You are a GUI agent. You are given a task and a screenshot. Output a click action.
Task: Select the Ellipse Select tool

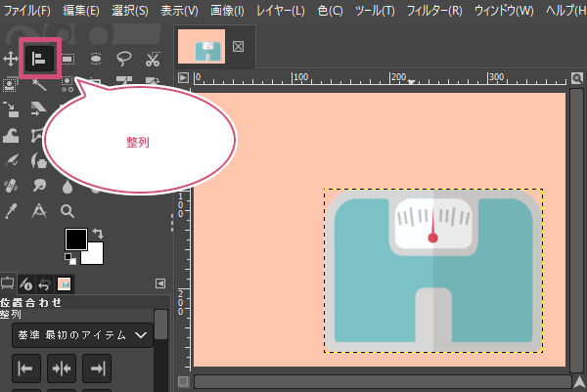pos(96,59)
